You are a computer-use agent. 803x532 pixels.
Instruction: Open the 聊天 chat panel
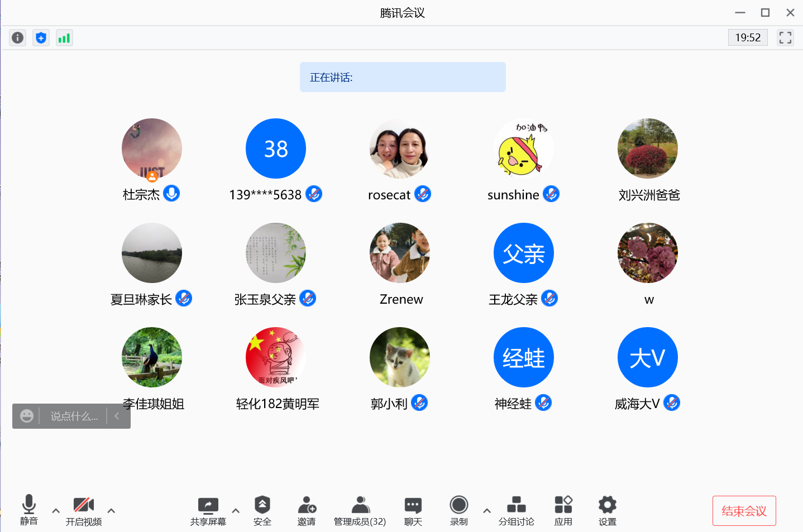click(x=413, y=511)
